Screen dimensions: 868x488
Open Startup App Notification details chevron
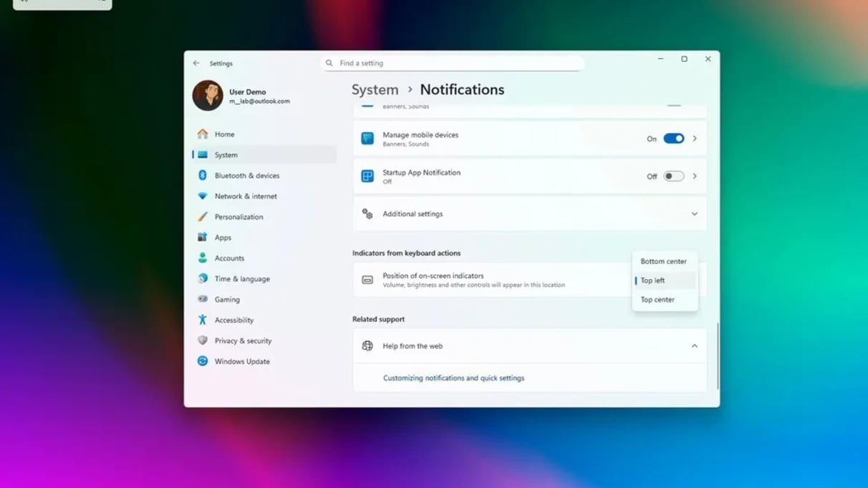pyautogui.click(x=695, y=176)
